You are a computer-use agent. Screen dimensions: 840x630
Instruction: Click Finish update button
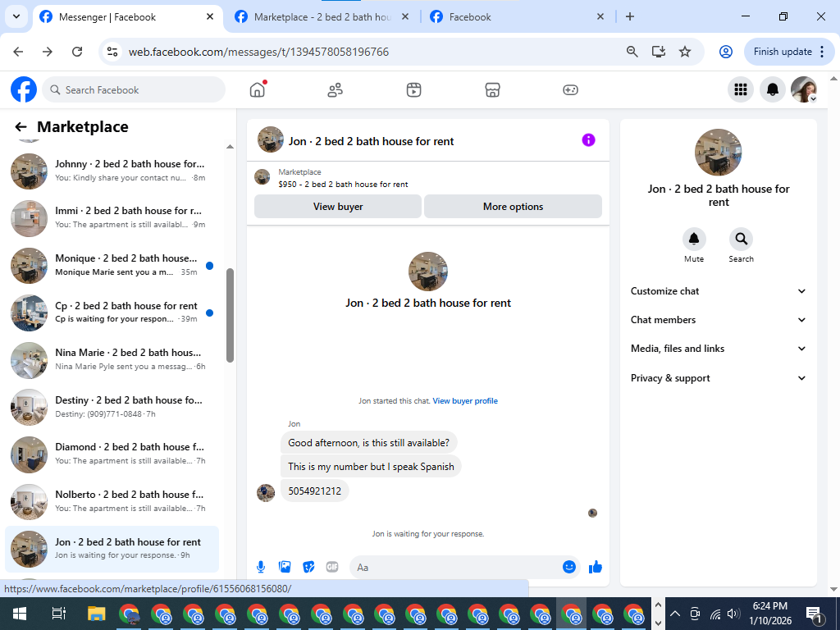pos(789,52)
